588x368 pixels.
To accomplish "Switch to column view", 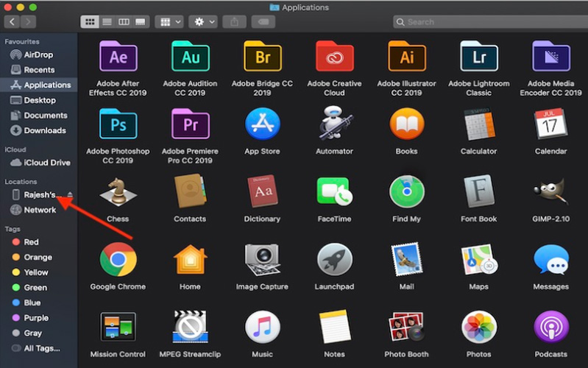I will [x=124, y=22].
